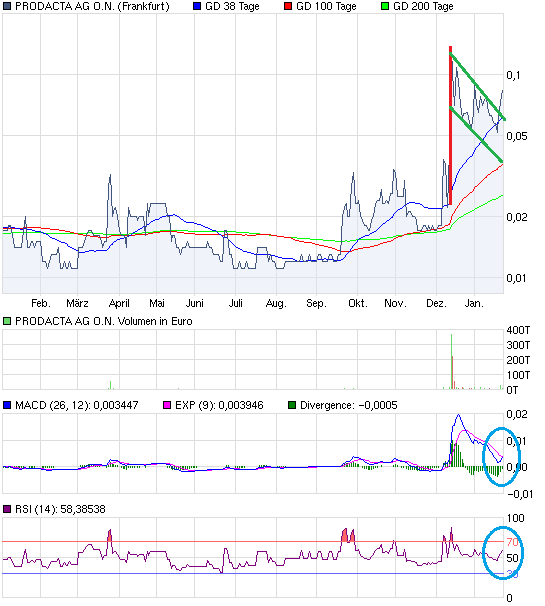Click the 'GD 38 Tage' legend label
545x606 pixels.
232,7
